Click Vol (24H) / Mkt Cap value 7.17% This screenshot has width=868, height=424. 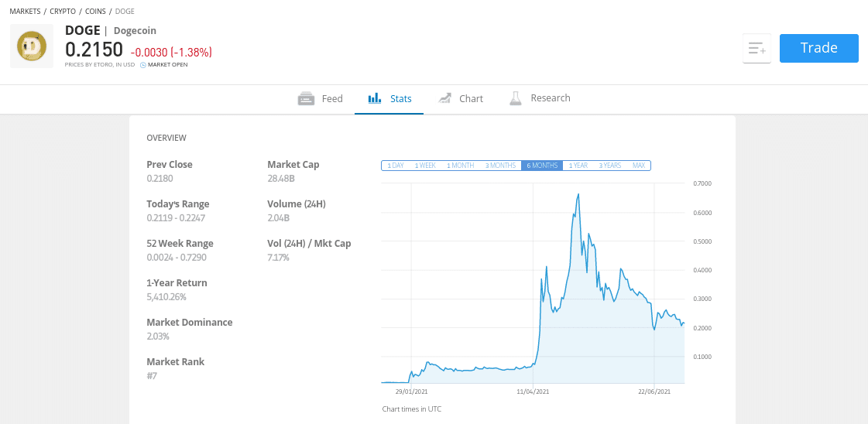[x=279, y=258]
